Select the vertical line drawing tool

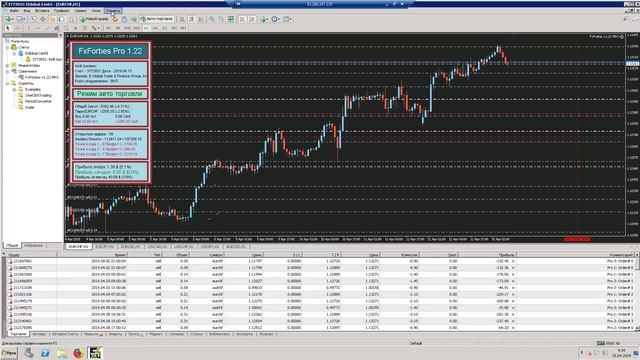(28, 28)
